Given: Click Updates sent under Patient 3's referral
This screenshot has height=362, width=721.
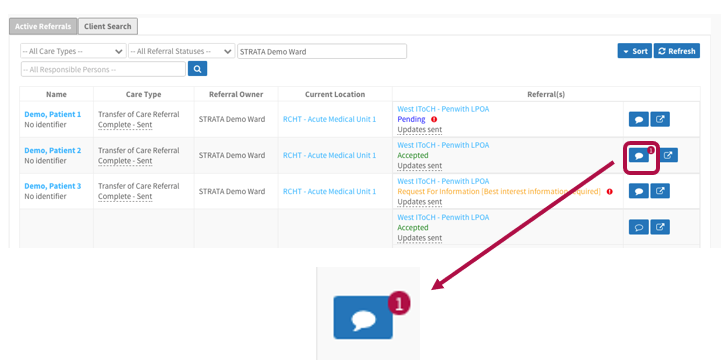Looking at the screenshot, I should pos(419,201).
